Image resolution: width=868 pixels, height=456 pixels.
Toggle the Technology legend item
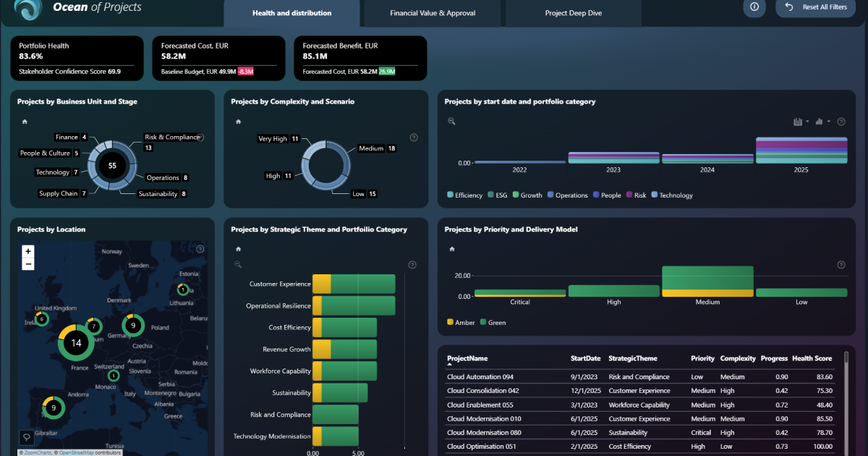coord(672,195)
